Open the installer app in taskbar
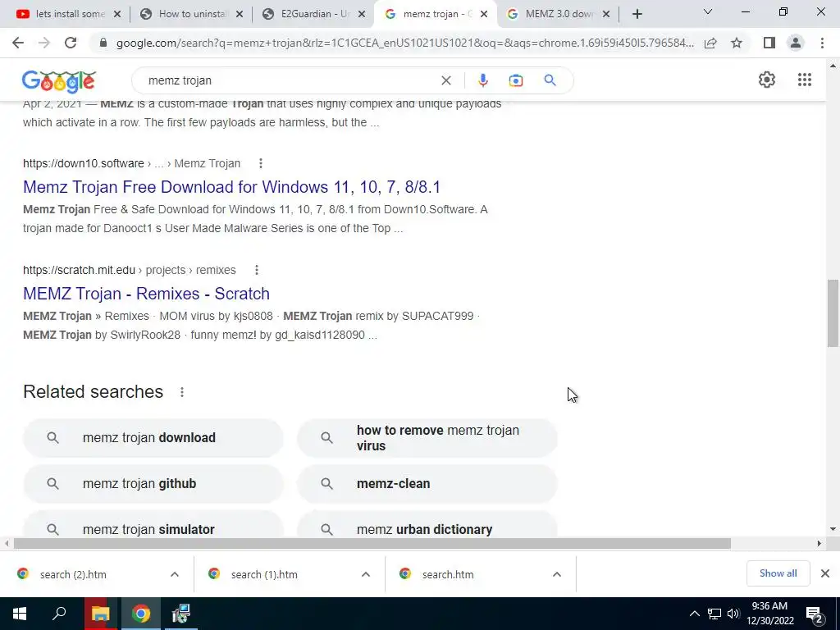Viewport: 840px width, 630px height. coord(181,614)
